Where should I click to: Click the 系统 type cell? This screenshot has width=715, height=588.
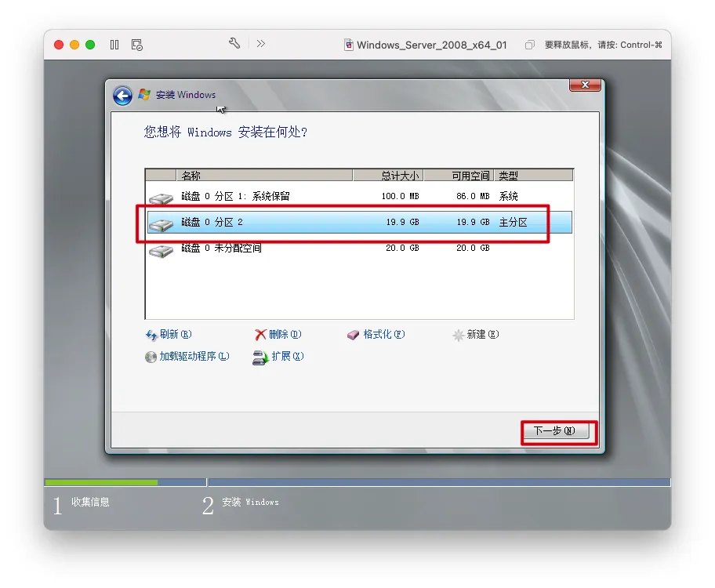coord(509,196)
